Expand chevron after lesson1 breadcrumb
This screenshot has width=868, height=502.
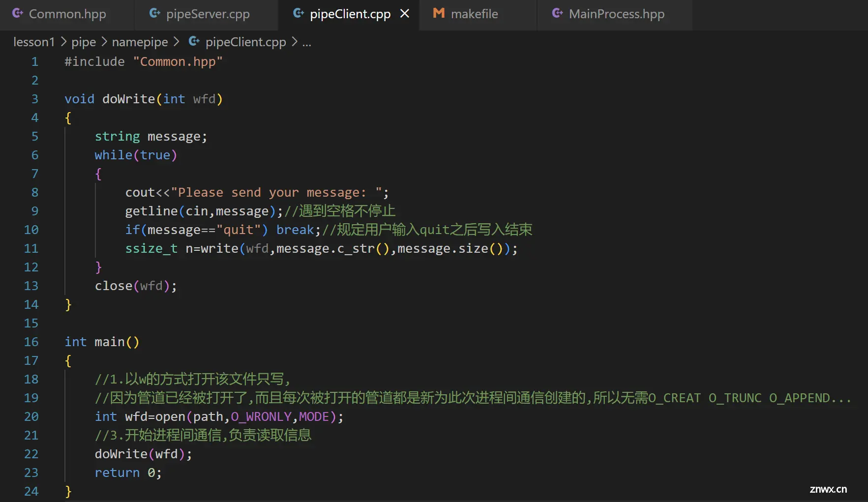pos(63,42)
